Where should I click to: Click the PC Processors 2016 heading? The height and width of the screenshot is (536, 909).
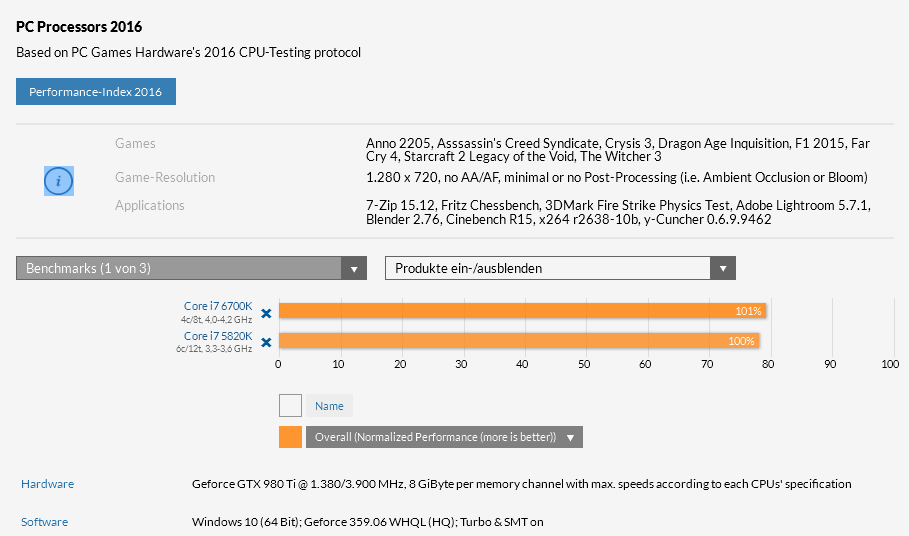[x=79, y=27]
